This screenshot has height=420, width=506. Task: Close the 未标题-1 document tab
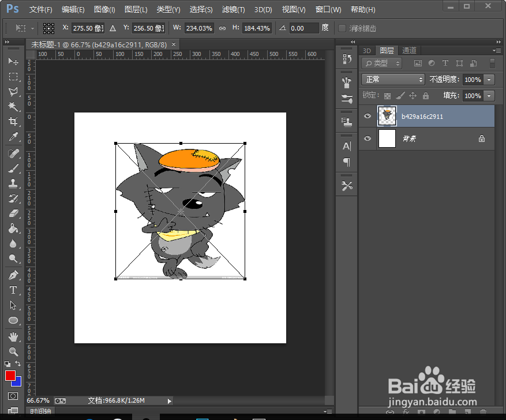tap(174, 44)
